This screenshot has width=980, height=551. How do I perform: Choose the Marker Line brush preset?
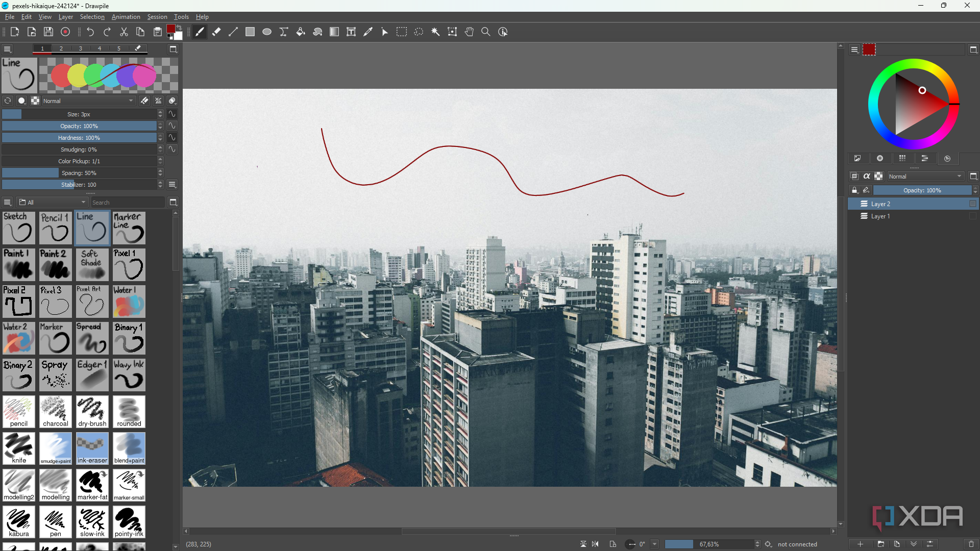[129, 228]
